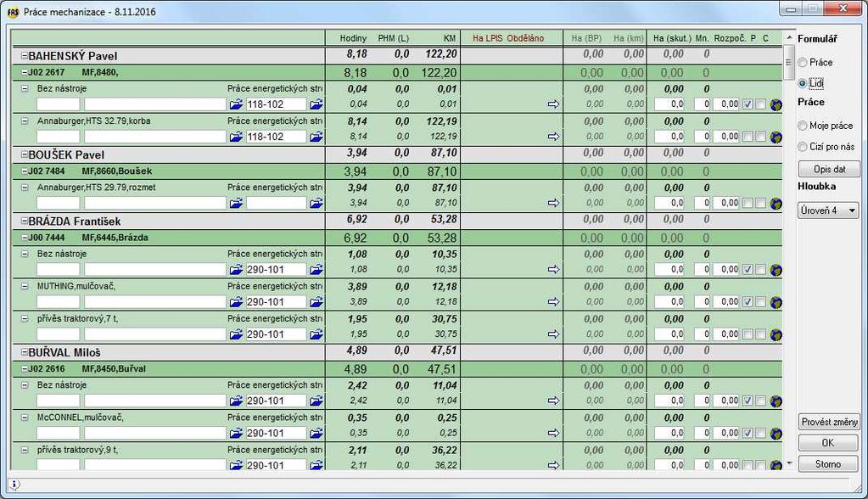The width and height of the screenshot is (868, 499).
Task: Open globe icon in přívěs traktorový 7 t row
Action: click(776, 334)
